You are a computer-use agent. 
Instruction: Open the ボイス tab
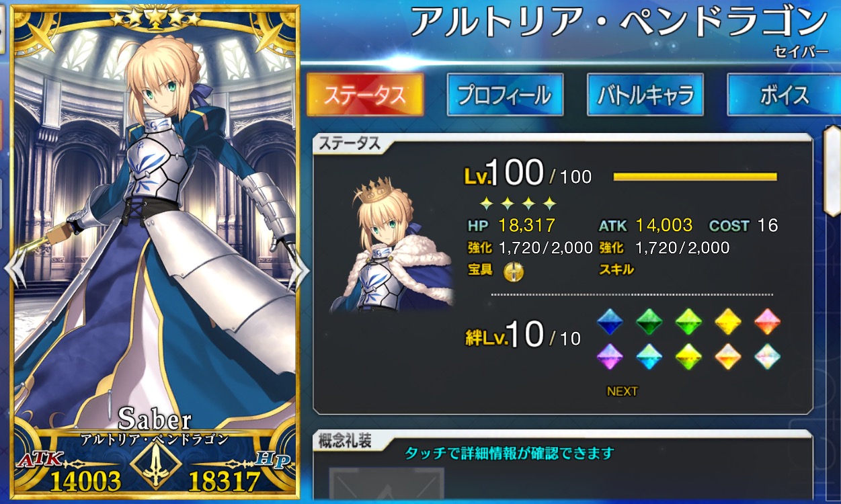click(784, 95)
